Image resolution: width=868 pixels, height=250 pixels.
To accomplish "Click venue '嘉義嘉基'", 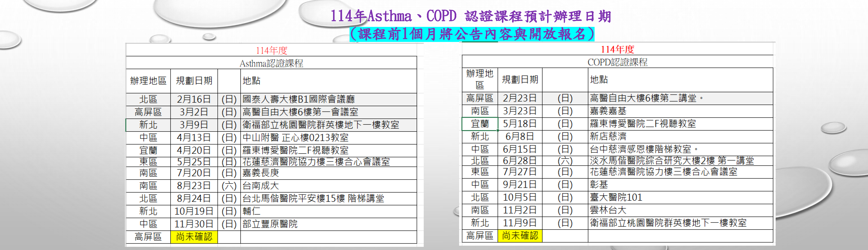I will 608,111.
